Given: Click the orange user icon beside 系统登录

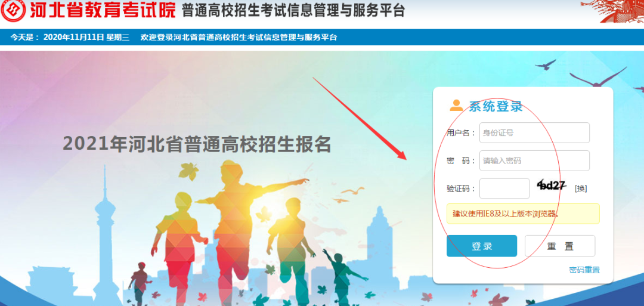Looking at the screenshot, I should [x=456, y=106].
